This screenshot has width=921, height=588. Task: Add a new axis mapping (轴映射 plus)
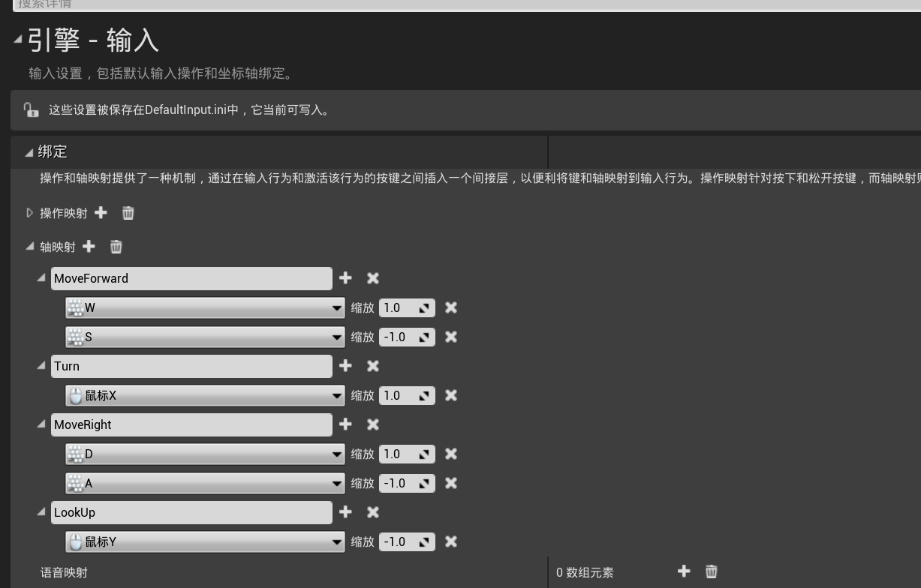[x=89, y=247]
